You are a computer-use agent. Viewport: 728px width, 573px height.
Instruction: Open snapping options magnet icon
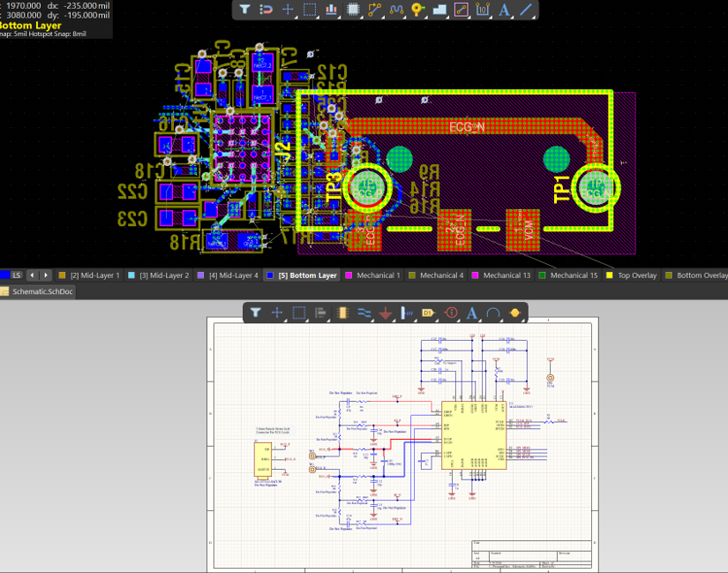tap(266, 10)
